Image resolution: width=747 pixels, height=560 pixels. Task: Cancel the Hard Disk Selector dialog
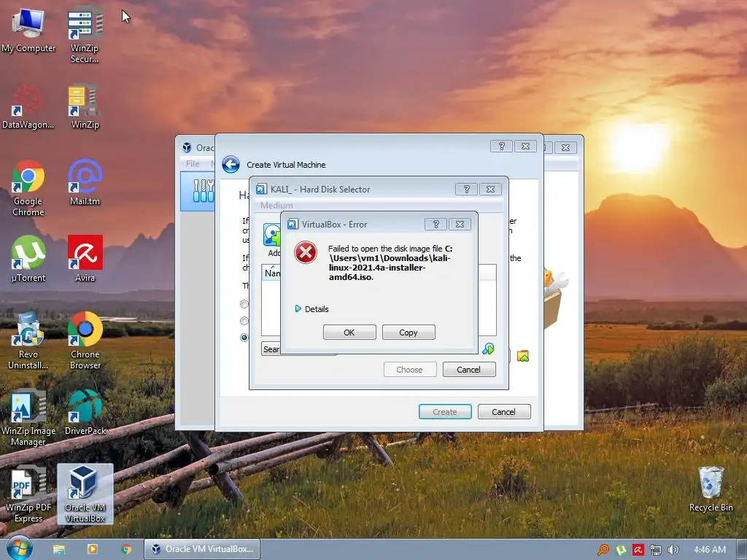(x=469, y=370)
